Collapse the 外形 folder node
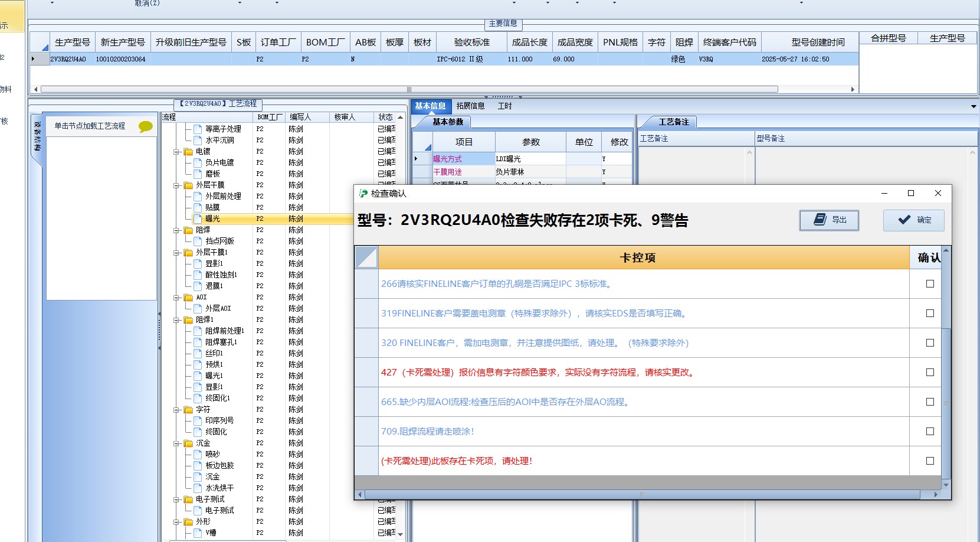This screenshot has width=980, height=542. pos(176,522)
